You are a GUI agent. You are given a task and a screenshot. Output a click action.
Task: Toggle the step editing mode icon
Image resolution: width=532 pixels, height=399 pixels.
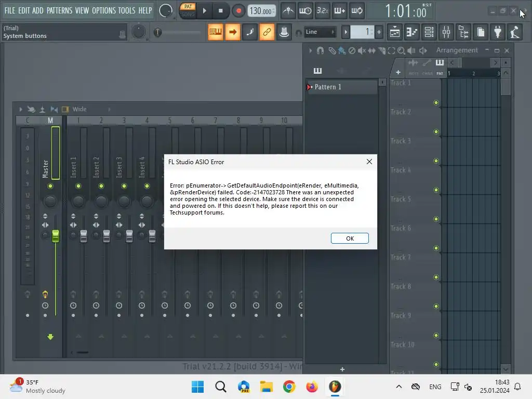tap(250, 32)
